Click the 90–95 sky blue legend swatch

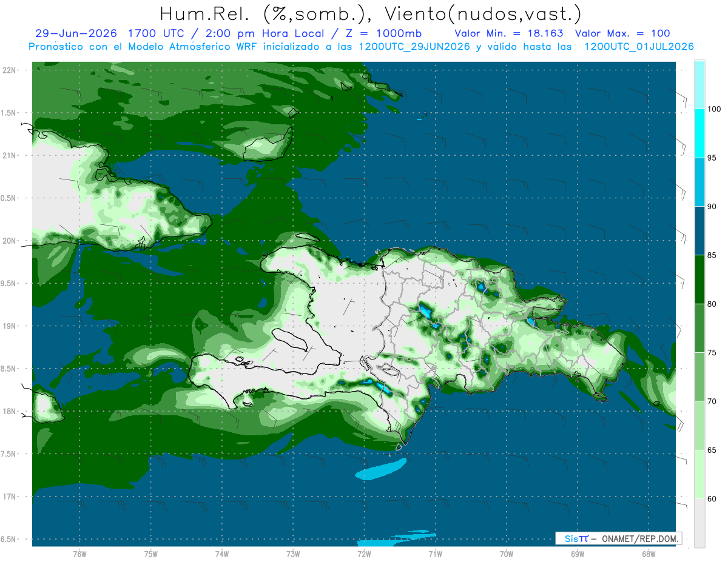699,182
